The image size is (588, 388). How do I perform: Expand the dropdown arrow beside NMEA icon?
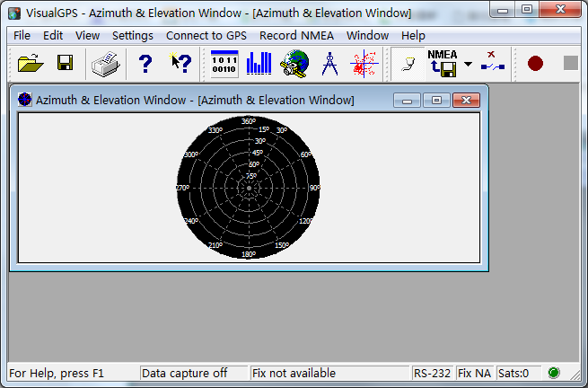point(468,64)
